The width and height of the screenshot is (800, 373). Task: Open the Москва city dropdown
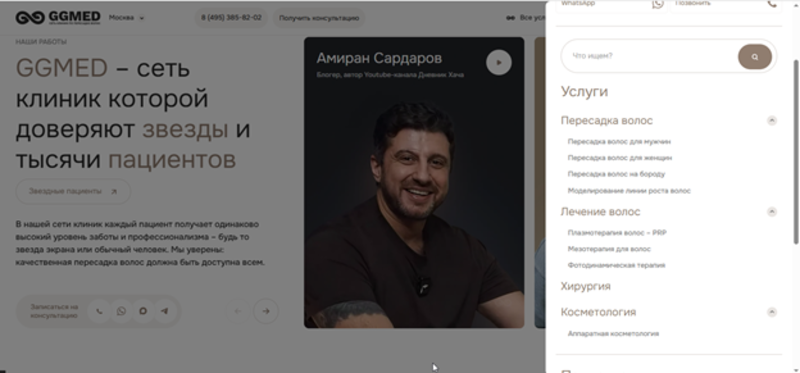click(126, 18)
